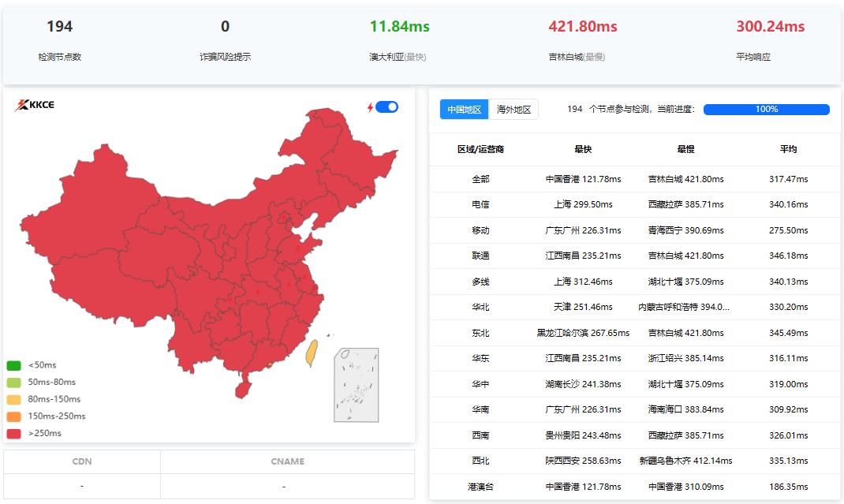The image size is (844, 504).
Task: Toggle the blue switch above the map
Action: tap(387, 107)
